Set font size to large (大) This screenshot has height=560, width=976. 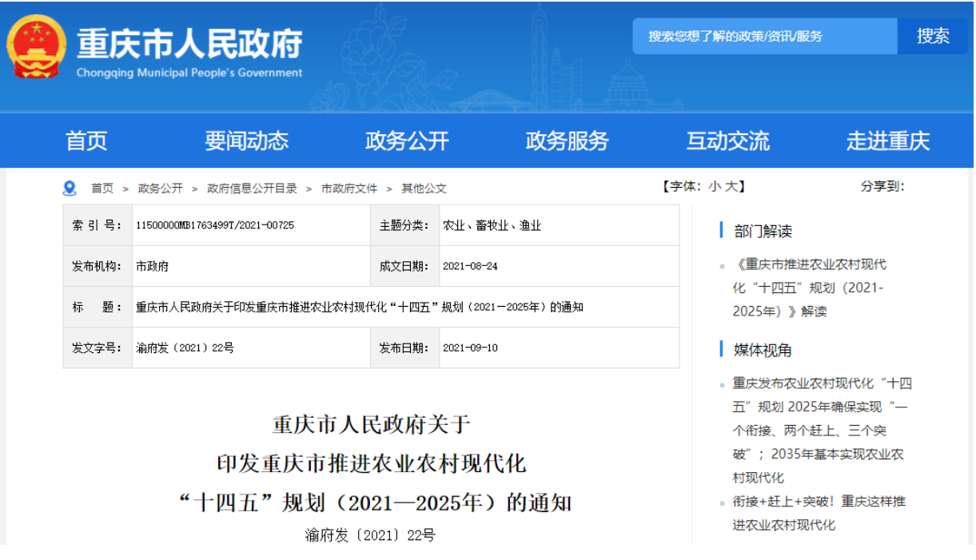click(x=731, y=186)
